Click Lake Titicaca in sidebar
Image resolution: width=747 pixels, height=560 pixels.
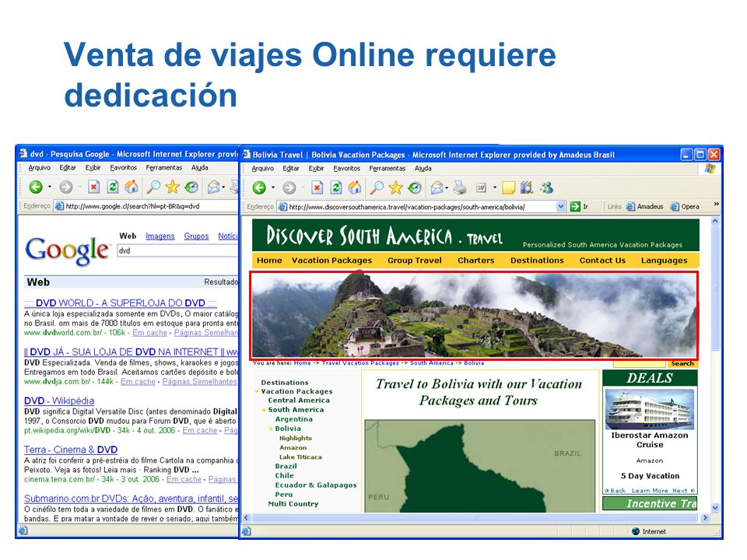click(x=300, y=457)
